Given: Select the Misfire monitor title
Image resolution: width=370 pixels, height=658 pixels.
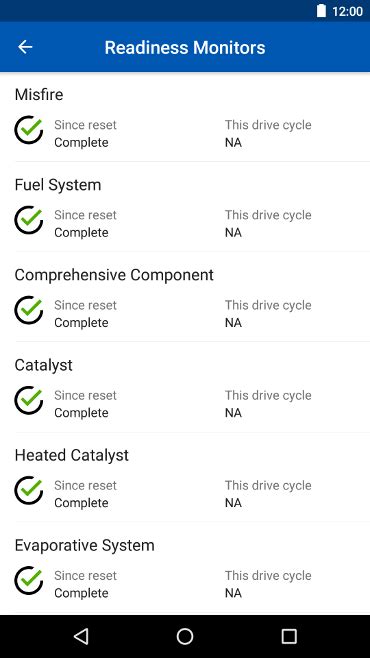Looking at the screenshot, I should pyautogui.click(x=39, y=94).
